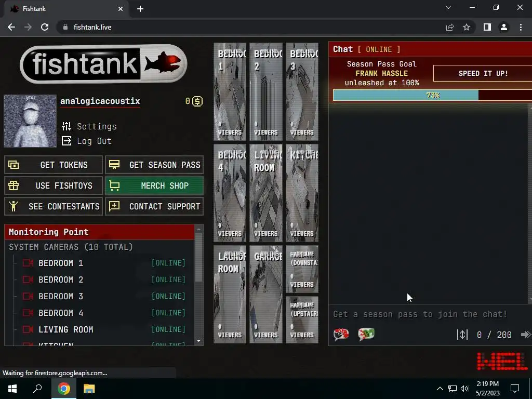Click the send message arrow icon

pyautogui.click(x=526, y=335)
